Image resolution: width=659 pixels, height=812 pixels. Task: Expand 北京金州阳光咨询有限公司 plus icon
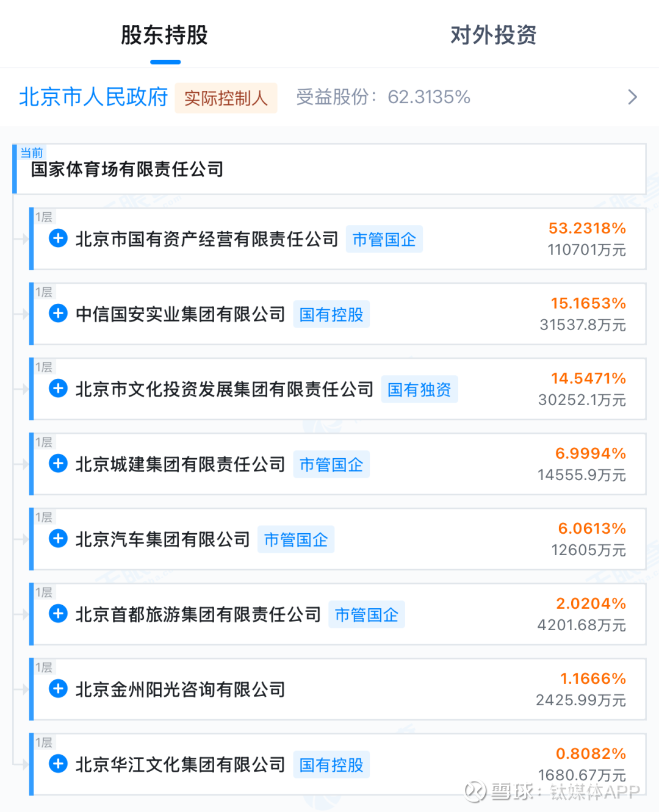(x=59, y=689)
